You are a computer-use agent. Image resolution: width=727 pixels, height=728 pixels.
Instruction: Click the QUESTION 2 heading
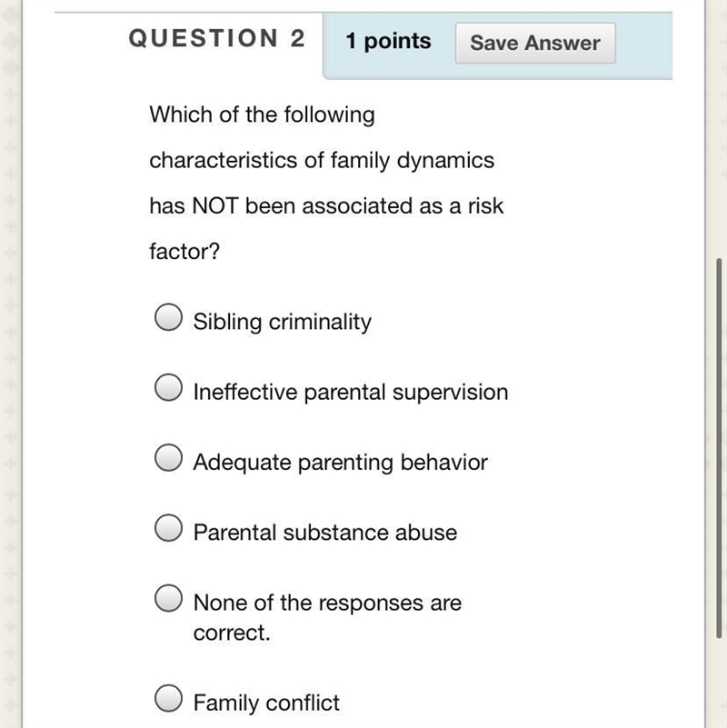(x=216, y=38)
